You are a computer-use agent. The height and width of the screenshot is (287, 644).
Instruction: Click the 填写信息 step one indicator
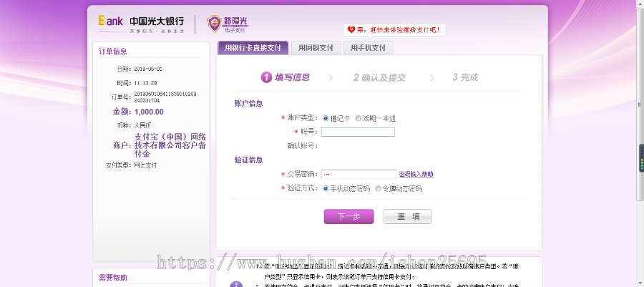tap(286, 77)
